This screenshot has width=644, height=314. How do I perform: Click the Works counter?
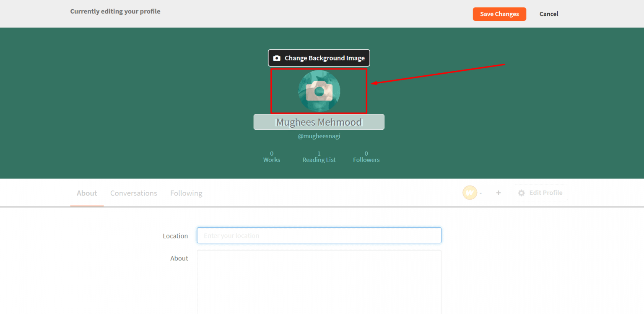coord(271,157)
